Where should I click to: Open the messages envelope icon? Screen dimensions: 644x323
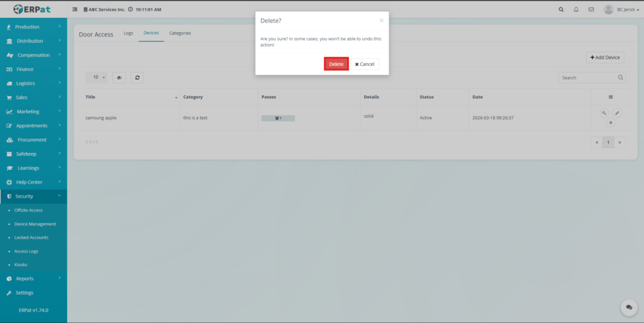pos(591,9)
